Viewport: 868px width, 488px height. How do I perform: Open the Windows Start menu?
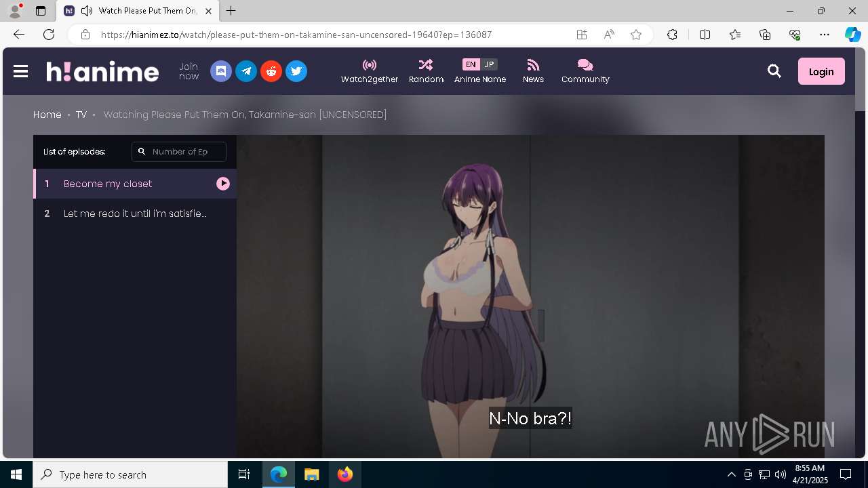(16, 474)
